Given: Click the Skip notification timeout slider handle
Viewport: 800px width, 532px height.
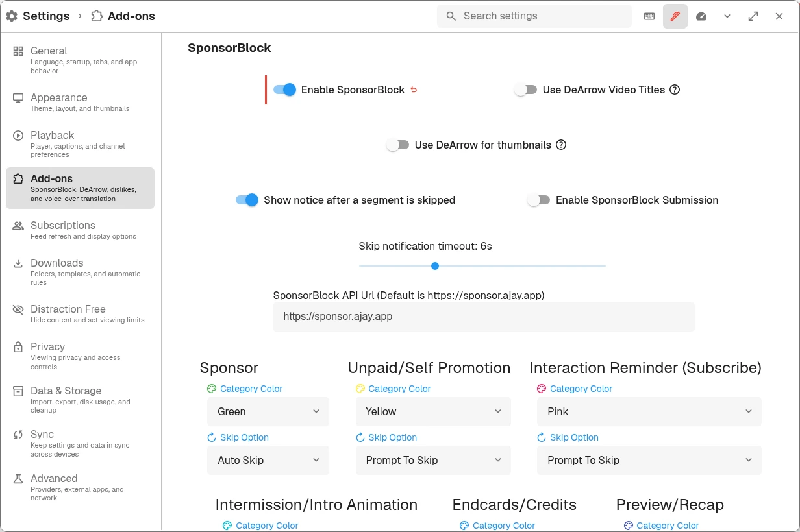Looking at the screenshot, I should click(x=435, y=266).
